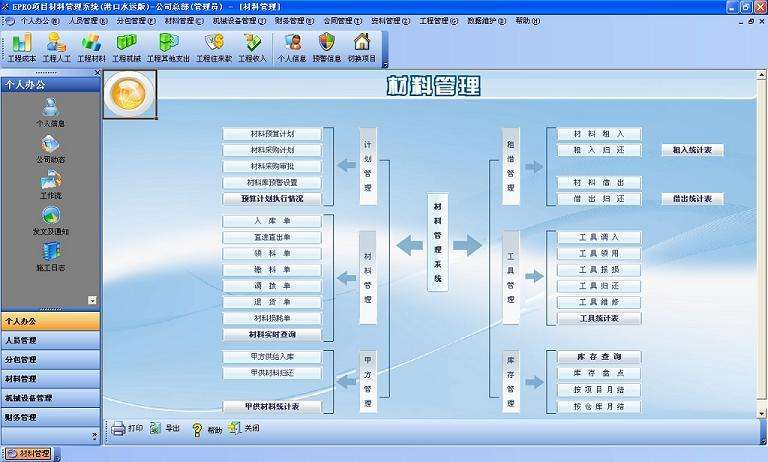Click the 切换项目 house icon
768x462 pixels.
362,48
